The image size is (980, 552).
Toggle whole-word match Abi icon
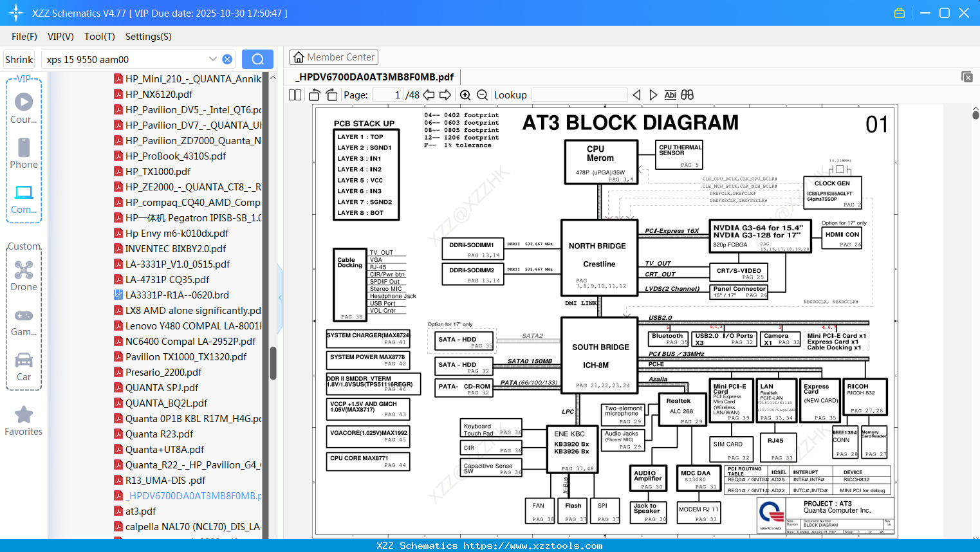click(x=670, y=95)
